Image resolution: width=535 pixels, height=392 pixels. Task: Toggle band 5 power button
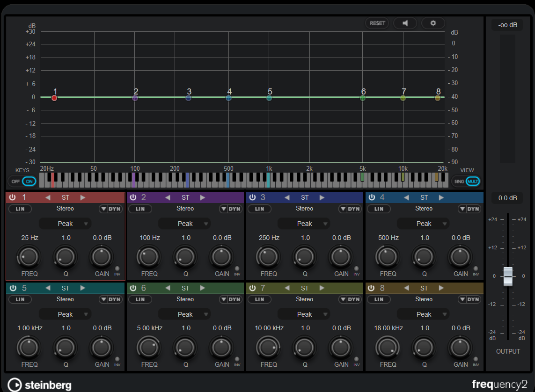13,288
